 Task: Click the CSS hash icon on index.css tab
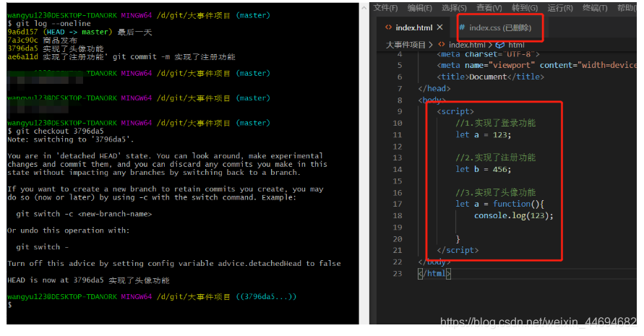pos(462,27)
